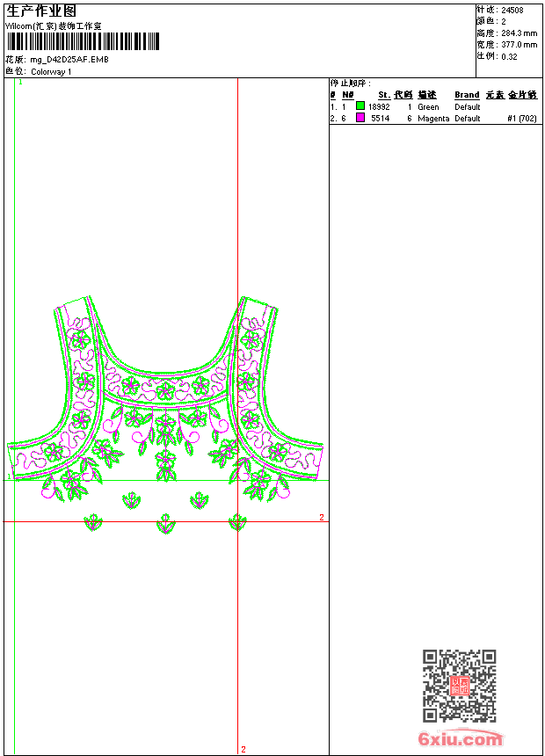
Task: Open the 6xiu.com watermark link
Action: tap(460, 739)
